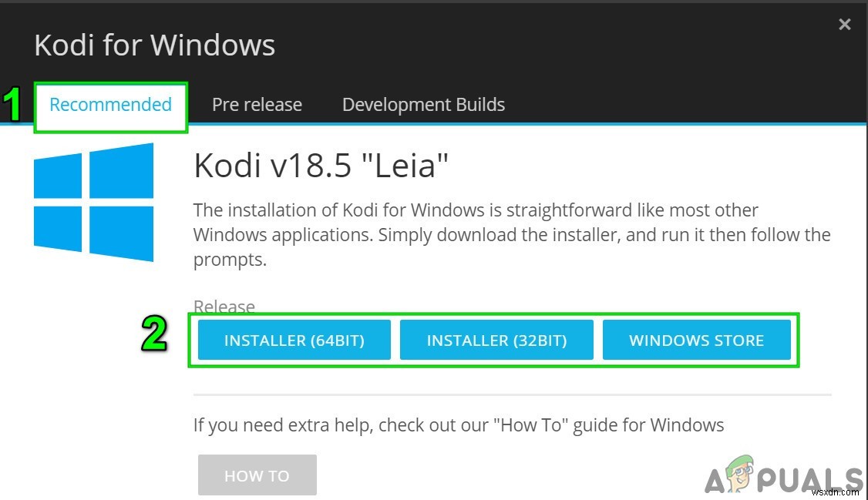Click the Windows logo icon

pos(93,202)
